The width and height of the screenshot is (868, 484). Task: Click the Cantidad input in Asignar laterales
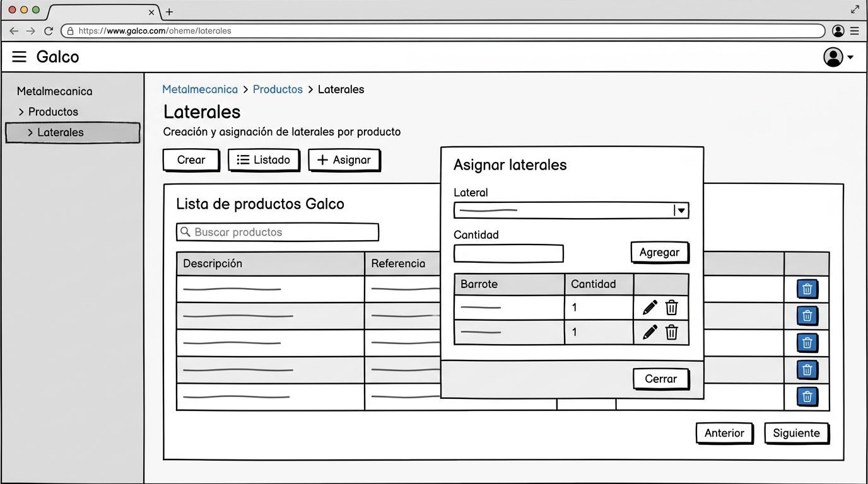click(x=508, y=253)
